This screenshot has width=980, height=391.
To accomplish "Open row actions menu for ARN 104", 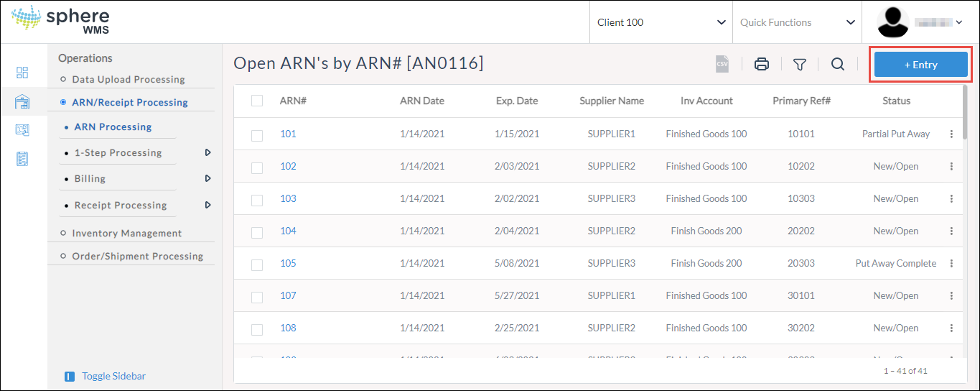I will [951, 231].
